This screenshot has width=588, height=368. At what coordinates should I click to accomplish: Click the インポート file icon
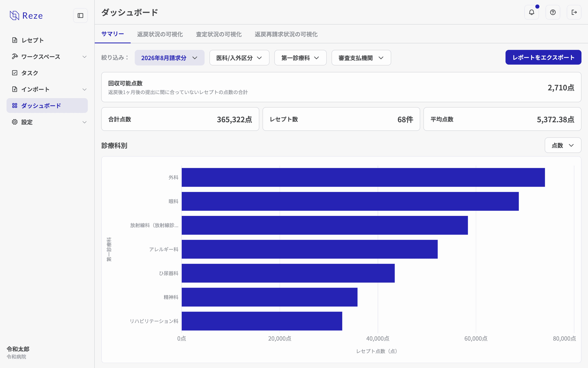tap(14, 89)
